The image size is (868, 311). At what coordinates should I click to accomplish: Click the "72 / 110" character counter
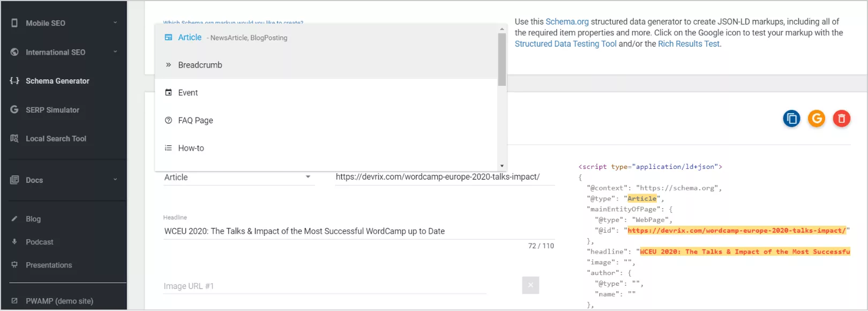pos(541,246)
